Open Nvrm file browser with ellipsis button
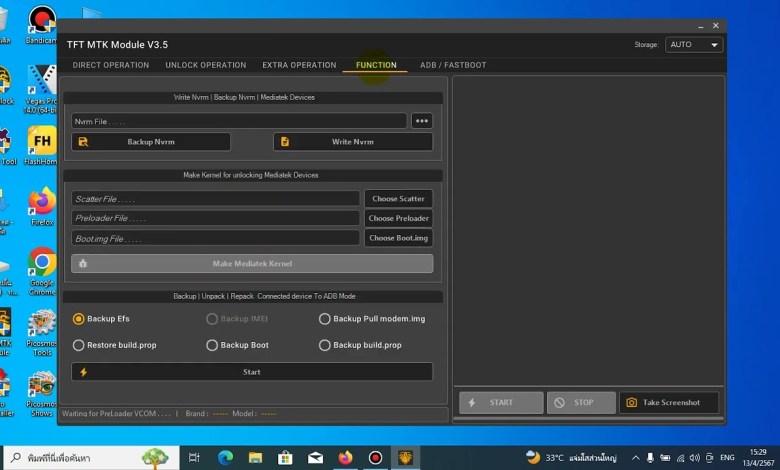The image size is (780, 470). 421,121
